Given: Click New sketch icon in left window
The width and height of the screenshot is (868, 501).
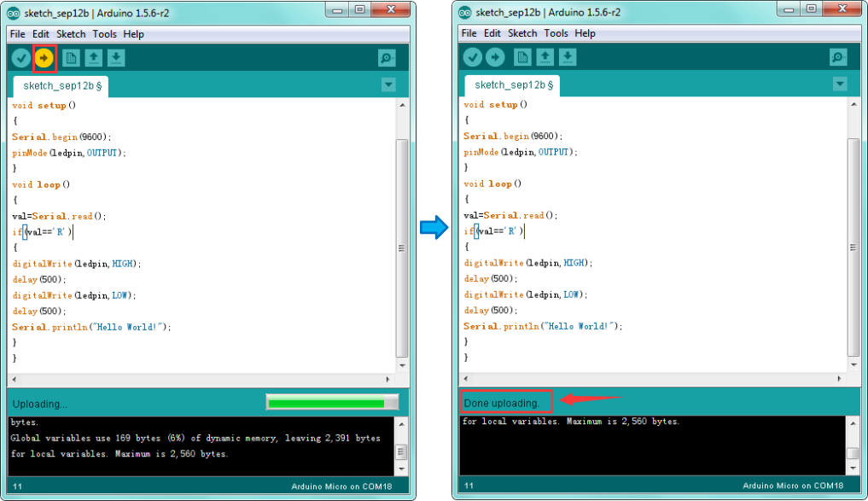Looking at the screenshot, I should (71, 57).
